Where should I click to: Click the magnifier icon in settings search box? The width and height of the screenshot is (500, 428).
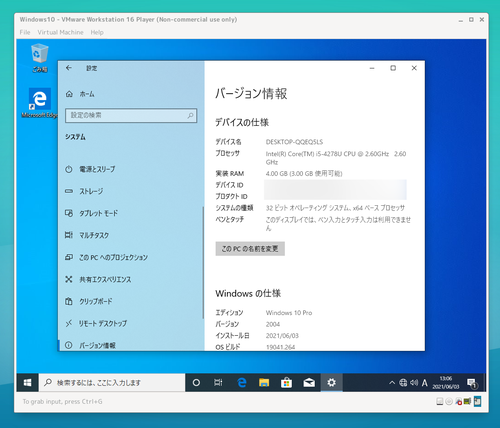coord(190,115)
